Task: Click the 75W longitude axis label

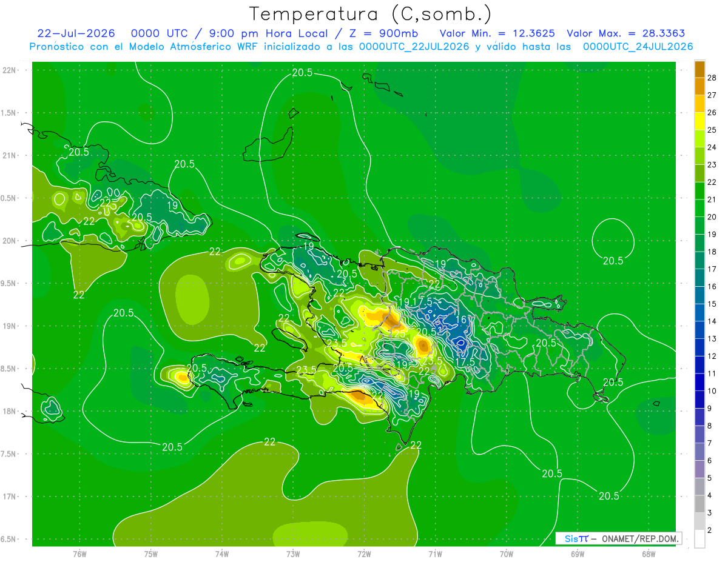Action: (151, 554)
